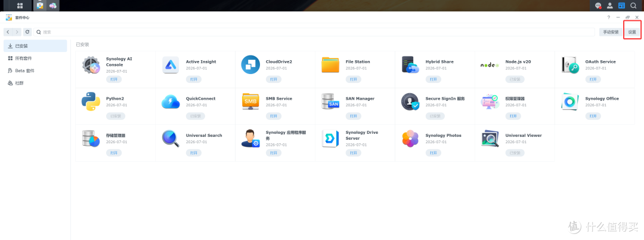644x240 pixels.
Task: Click 打开 under Hybrid Share
Action: (434, 79)
